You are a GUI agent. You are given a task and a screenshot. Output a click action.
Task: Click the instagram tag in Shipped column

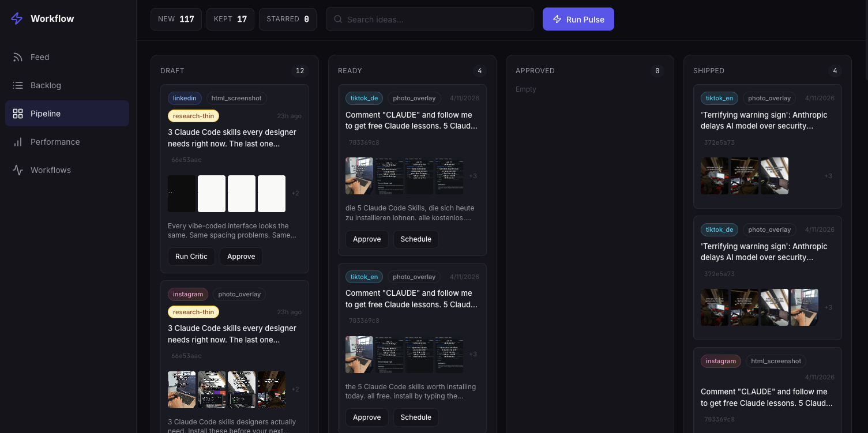point(721,361)
